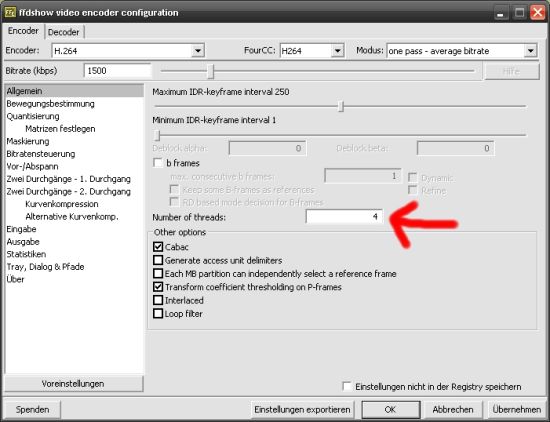Click the Number of threads field
This screenshot has height=422, width=550.
click(x=344, y=216)
